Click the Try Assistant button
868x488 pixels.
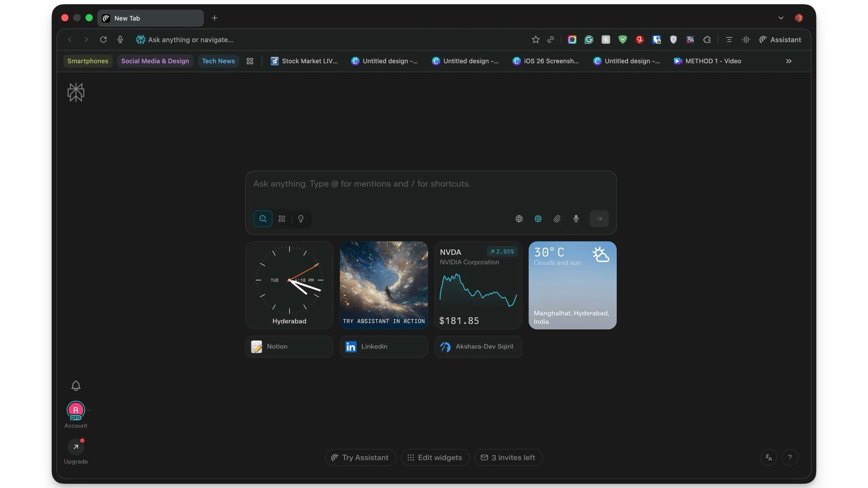(x=360, y=457)
